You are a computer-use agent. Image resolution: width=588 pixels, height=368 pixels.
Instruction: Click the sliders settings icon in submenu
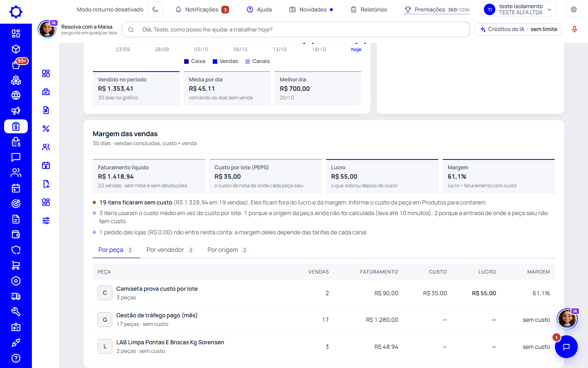[x=46, y=221]
